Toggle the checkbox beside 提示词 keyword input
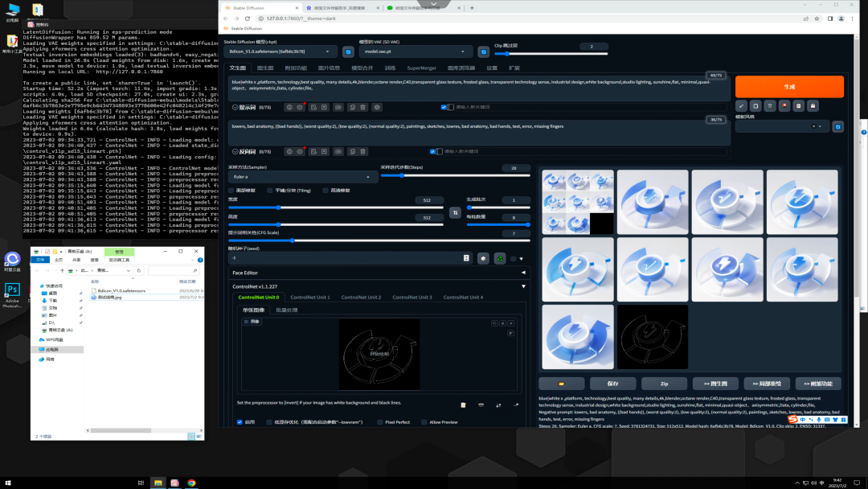Image resolution: width=868 pixels, height=489 pixels. point(444,108)
